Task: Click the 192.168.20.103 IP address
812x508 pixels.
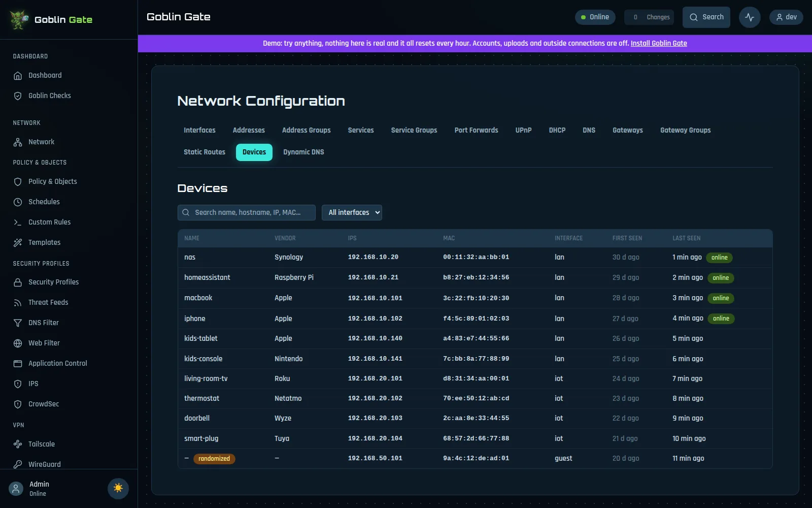Action: click(375, 419)
